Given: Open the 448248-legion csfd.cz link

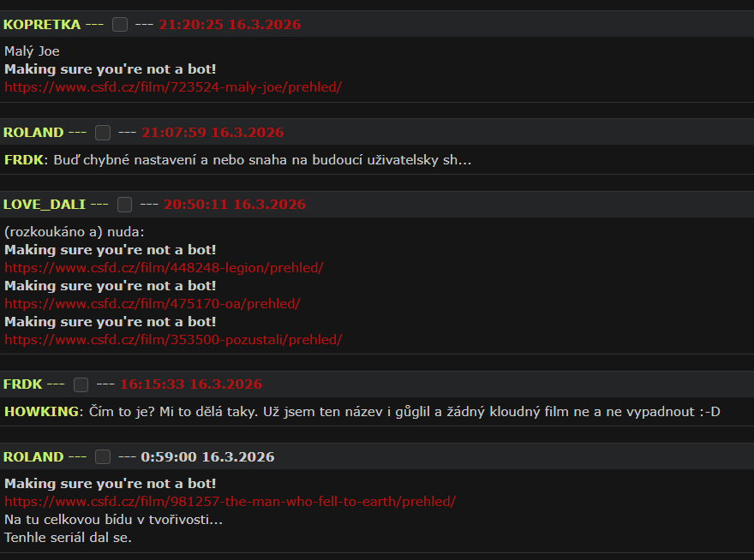Looking at the screenshot, I should [x=164, y=268].
